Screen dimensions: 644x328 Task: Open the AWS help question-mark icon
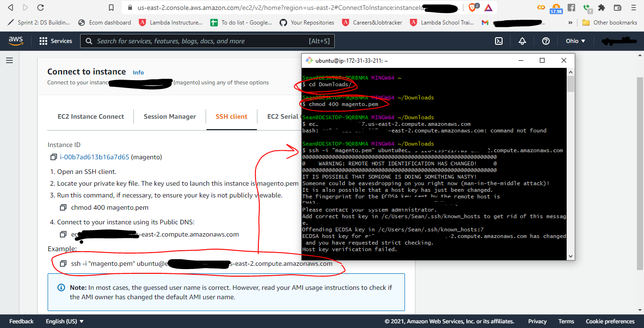point(546,41)
